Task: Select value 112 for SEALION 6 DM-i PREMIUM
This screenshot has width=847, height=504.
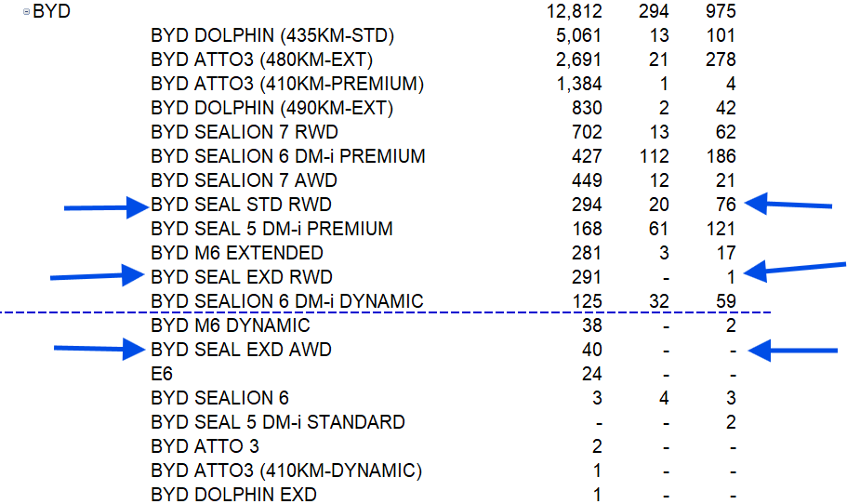Action: click(x=655, y=156)
